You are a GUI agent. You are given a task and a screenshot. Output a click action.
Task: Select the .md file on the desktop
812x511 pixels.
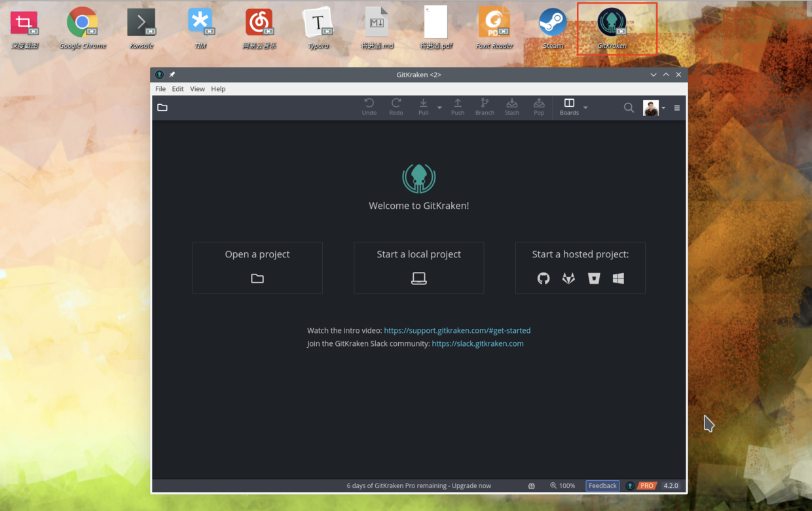tap(377, 28)
